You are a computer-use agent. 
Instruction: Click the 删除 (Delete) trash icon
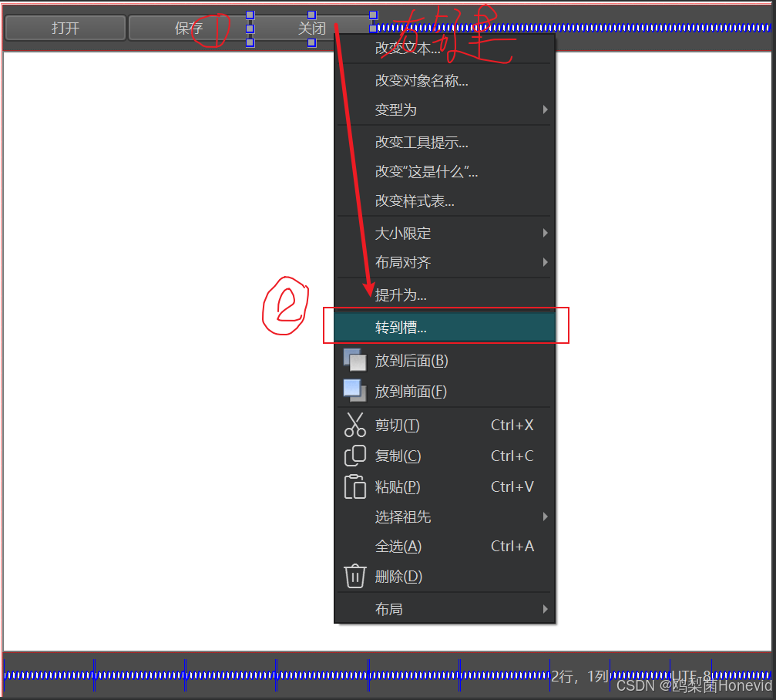coord(354,576)
